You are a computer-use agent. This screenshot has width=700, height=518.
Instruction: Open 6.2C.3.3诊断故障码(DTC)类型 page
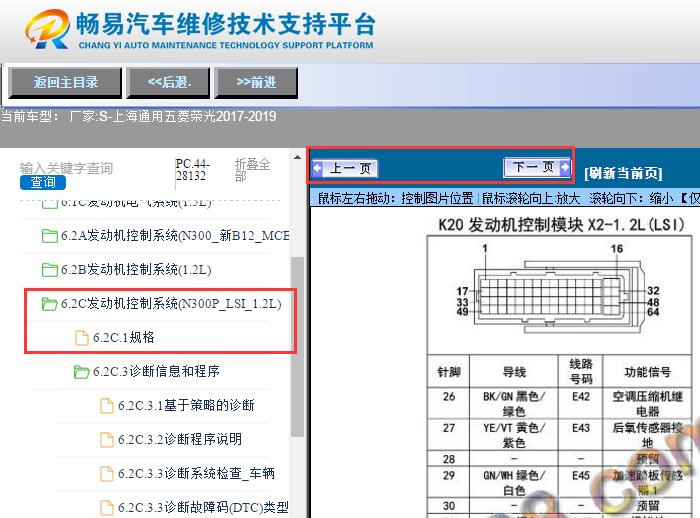tap(203, 507)
